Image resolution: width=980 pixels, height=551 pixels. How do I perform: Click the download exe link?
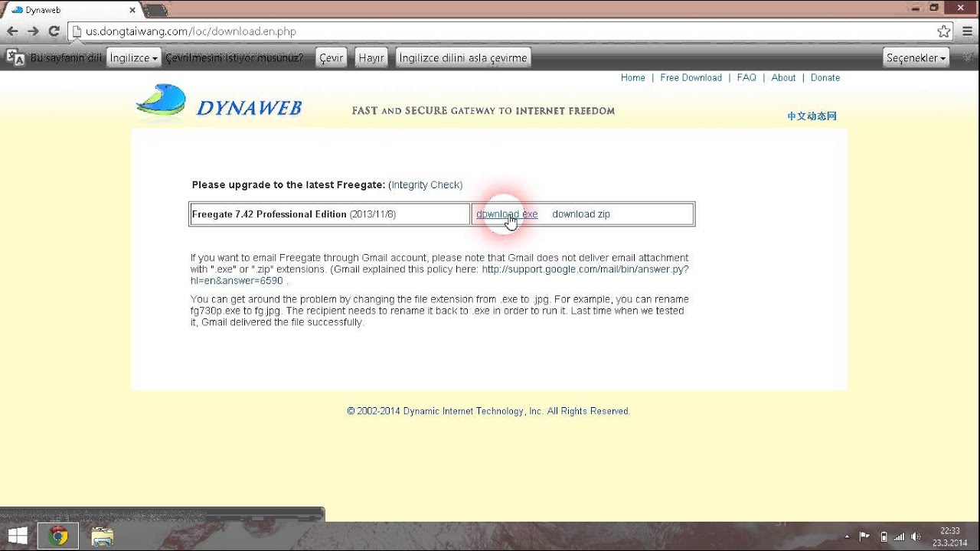click(x=507, y=214)
